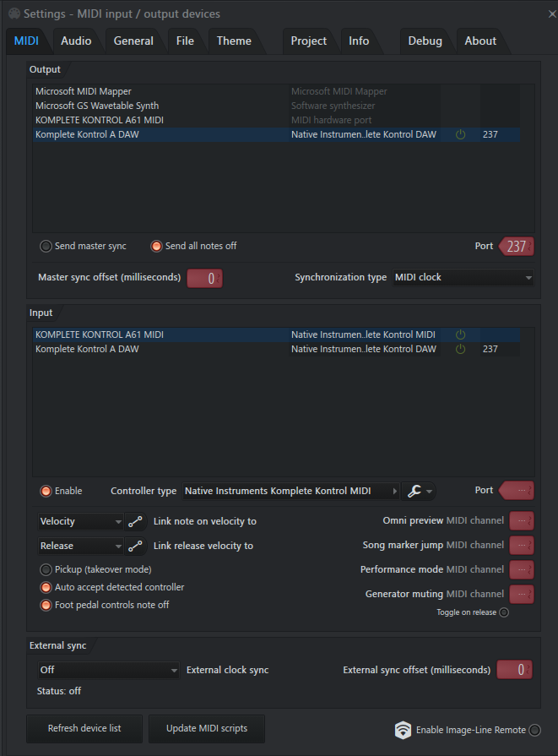Viewport: 558px width, 756px height.
Task: Set Performance mode MIDI channel value
Action: [x=522, y=570]
